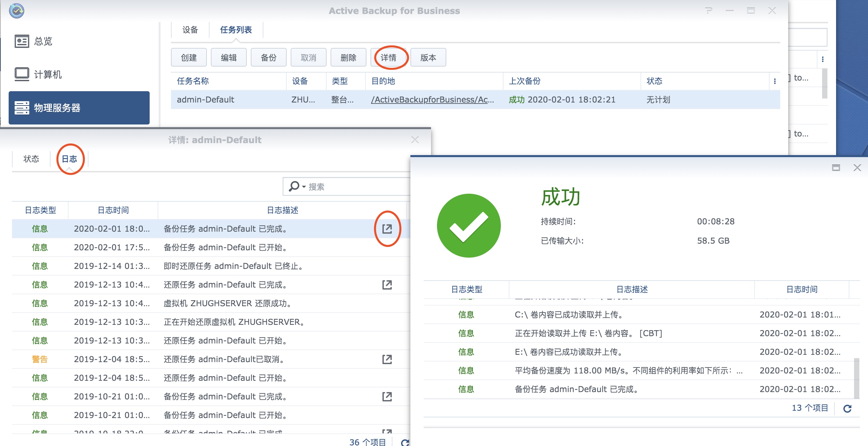The height and width of the screenshot is (446, 868).
Task: Sort by 上次备份 column header
Action: tap(572, 81)
